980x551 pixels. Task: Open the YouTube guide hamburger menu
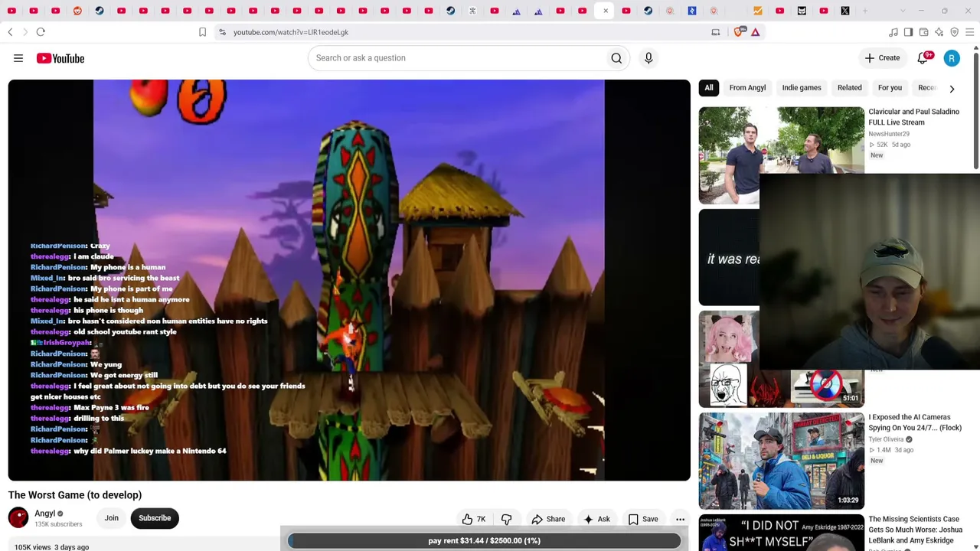(18, 58)
